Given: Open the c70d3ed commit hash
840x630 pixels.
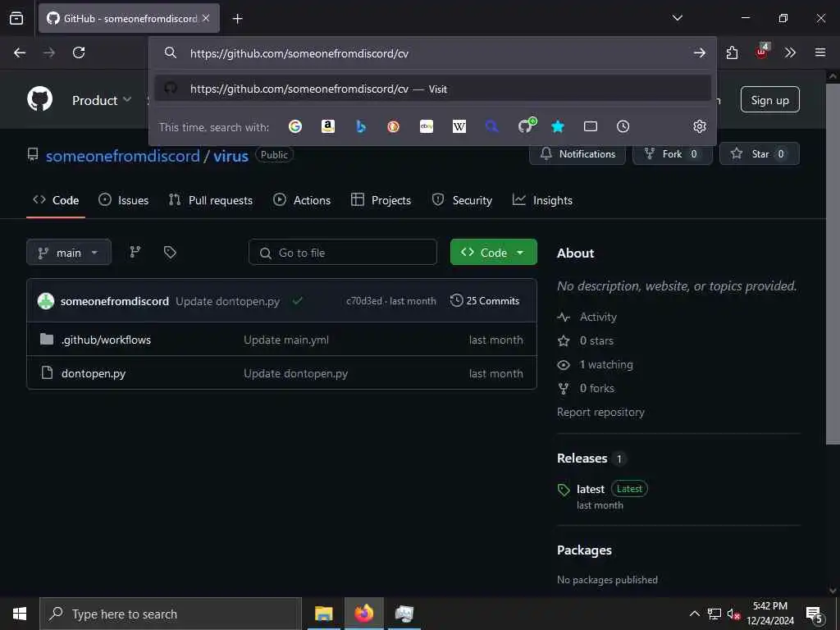Looking at the screenshot, I should 363,301.
